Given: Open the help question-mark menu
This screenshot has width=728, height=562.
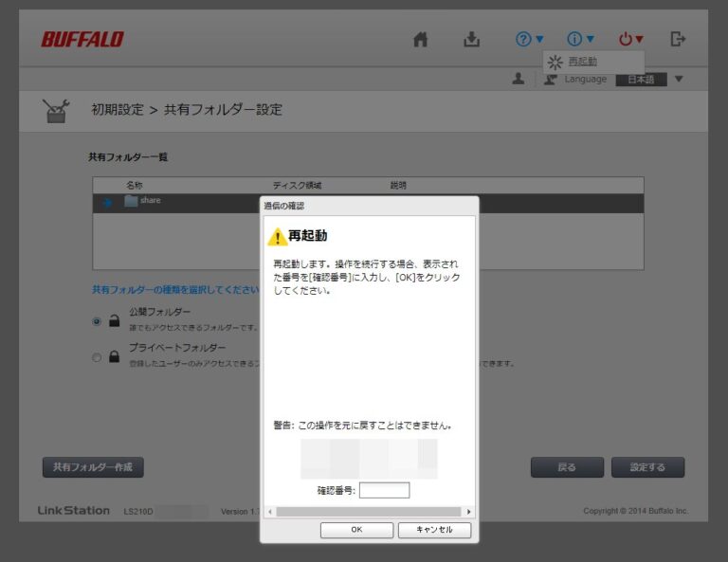Looking at the screenshot, I should 529,39.
